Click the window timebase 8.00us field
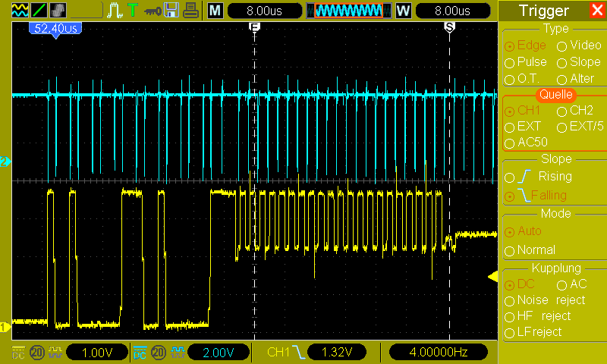This screenshot has width=607, height=364. 452,11
